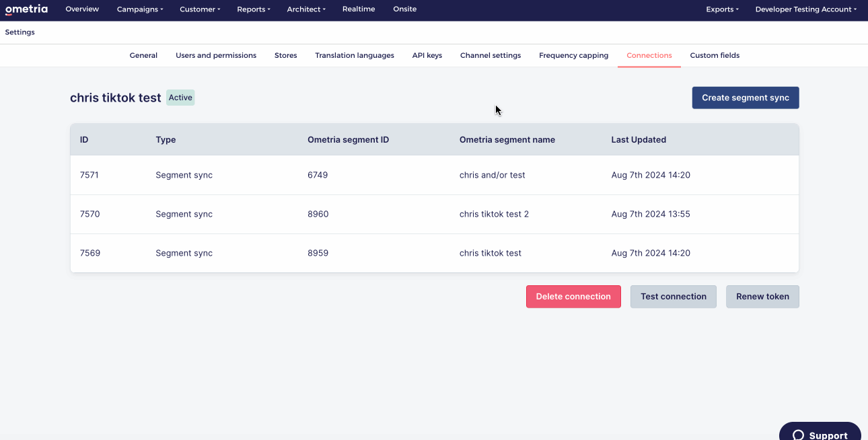Click the Active status badge

180,98
